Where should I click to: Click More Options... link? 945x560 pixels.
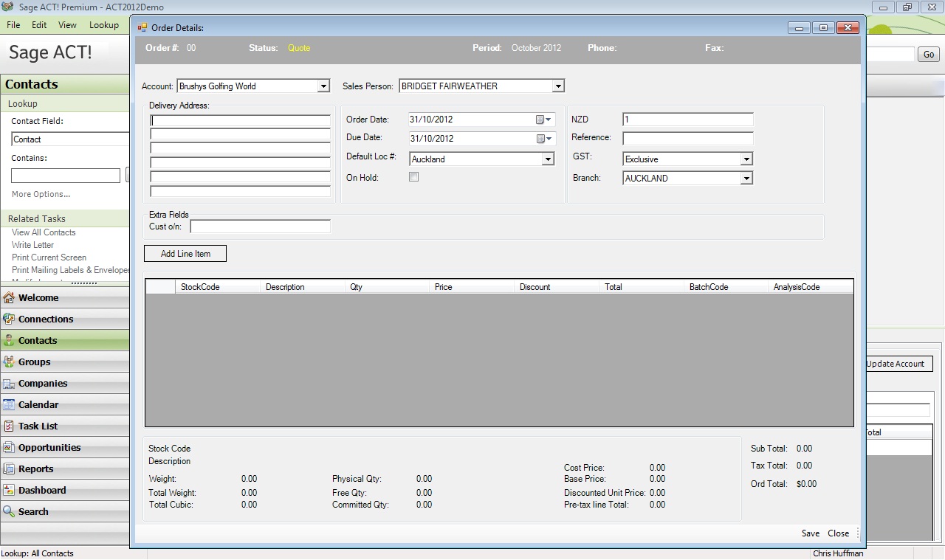tap(41, 194)
